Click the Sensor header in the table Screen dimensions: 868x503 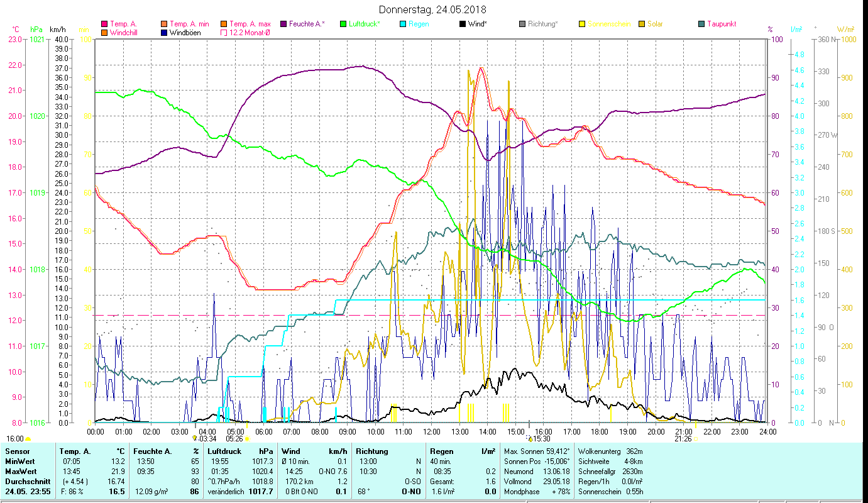(17, 451)
